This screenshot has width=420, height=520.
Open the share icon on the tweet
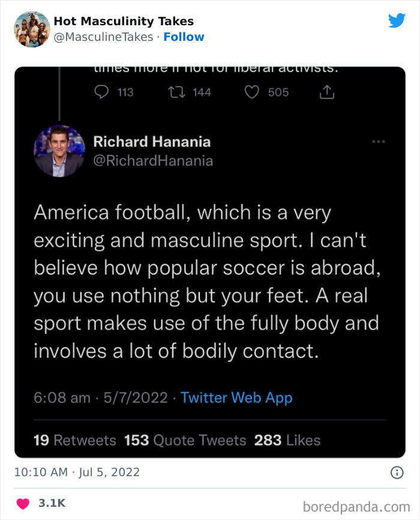(326, 92)
